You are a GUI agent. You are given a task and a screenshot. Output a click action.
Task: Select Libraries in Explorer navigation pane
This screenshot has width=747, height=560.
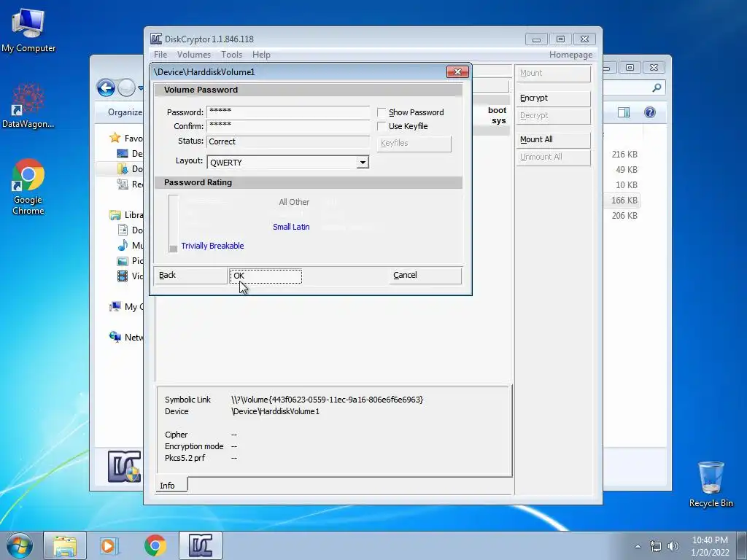click(x=126, y=215)
